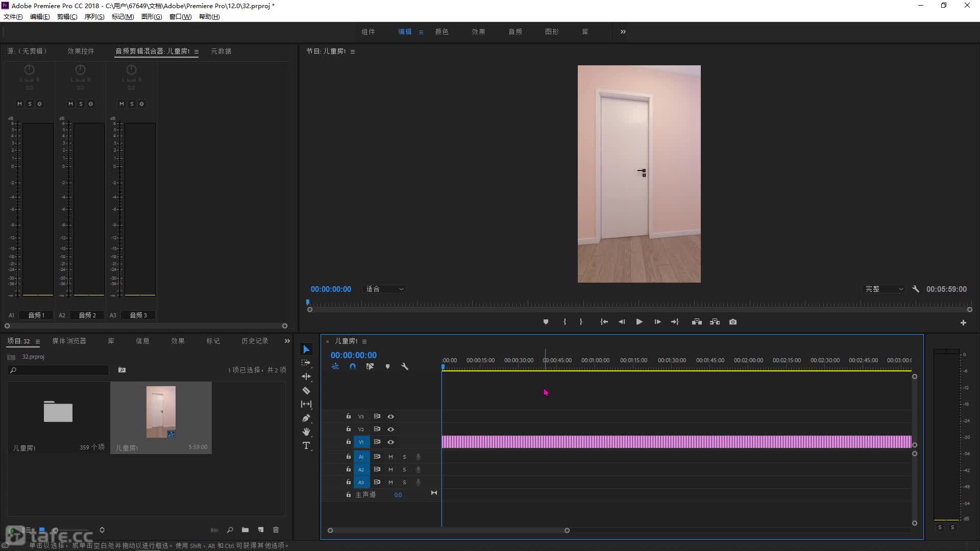Open the 节目: 儿童房1 panel menu
The width and height of the screenshot is (980, 551).
coord(352,52)
